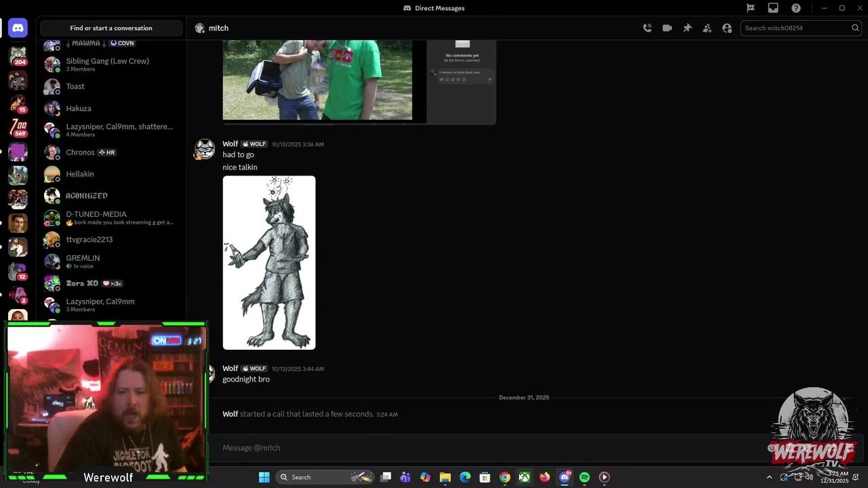Open Microsoft Edge from the taskbar
This screenshot has width=868, height=488.
[x=465, y=477]
